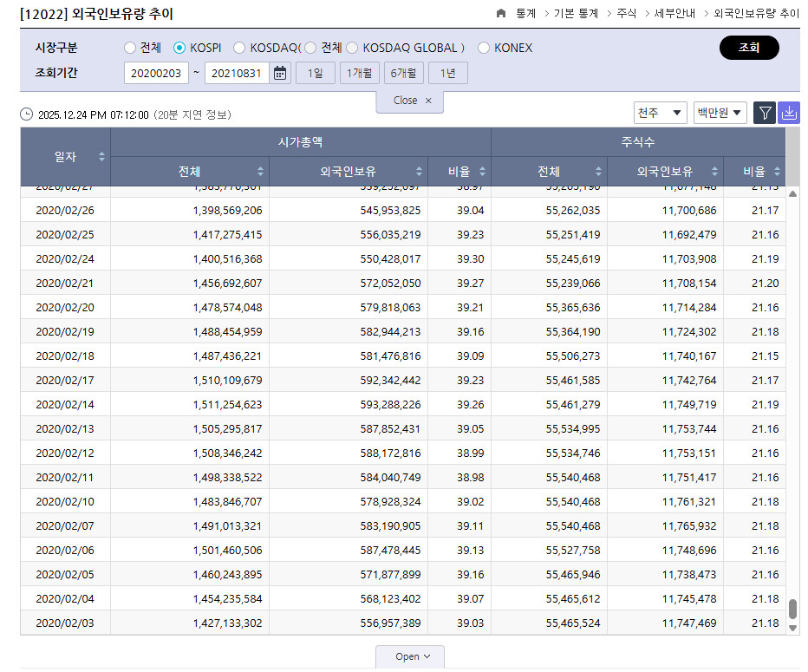Open the 천주 share unit dropdown
Screen dimensions: 808x672
(x=661, y=113)
